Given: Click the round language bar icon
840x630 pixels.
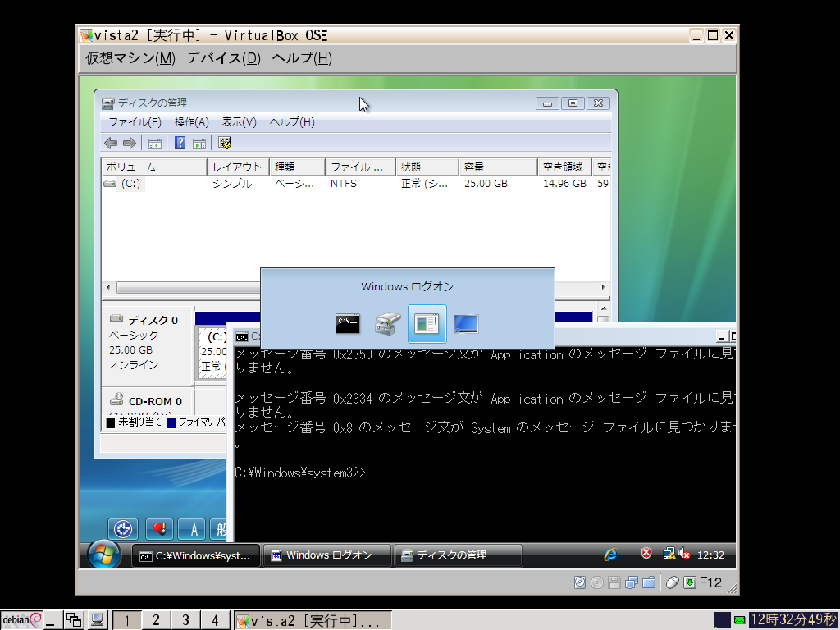Looking at the screenshot, I should click(123, 529).
